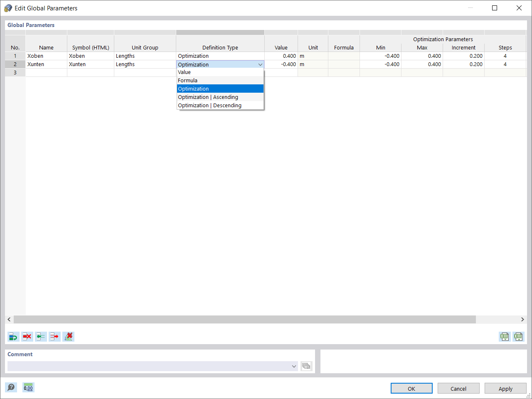
Task: Open the Comment dropdown arrow
Action: pos(294,366)
